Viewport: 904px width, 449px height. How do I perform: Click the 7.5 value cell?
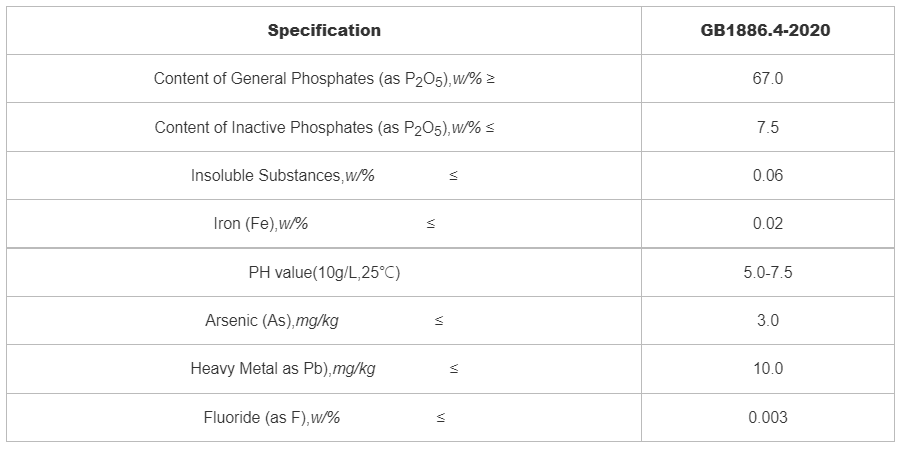[x=767, y=127]
